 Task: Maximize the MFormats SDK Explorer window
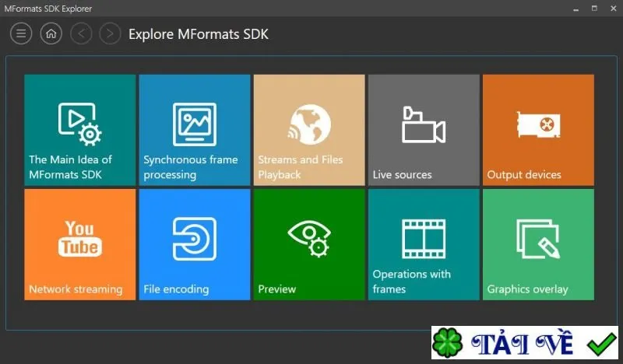coord(594,9)
